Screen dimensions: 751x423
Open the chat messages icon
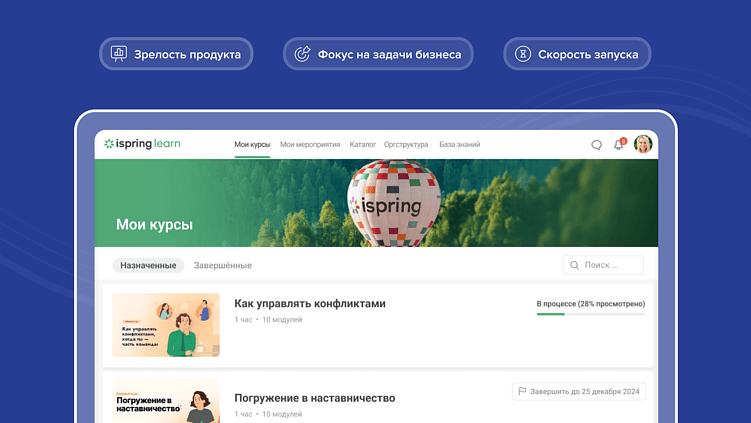point(596,145)
